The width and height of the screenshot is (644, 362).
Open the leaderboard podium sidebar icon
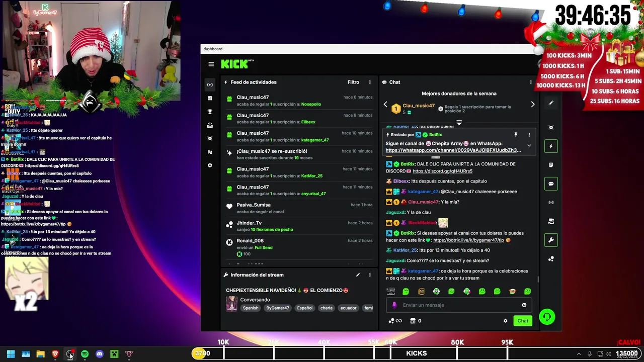pyautogui.click(x=210, y=125)
